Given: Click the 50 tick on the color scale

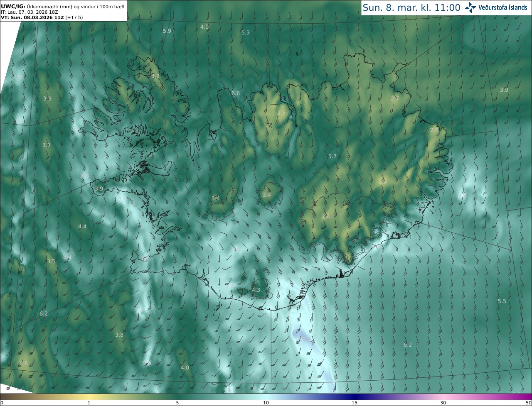Looking at the screenshot, I should pos(528,403).
